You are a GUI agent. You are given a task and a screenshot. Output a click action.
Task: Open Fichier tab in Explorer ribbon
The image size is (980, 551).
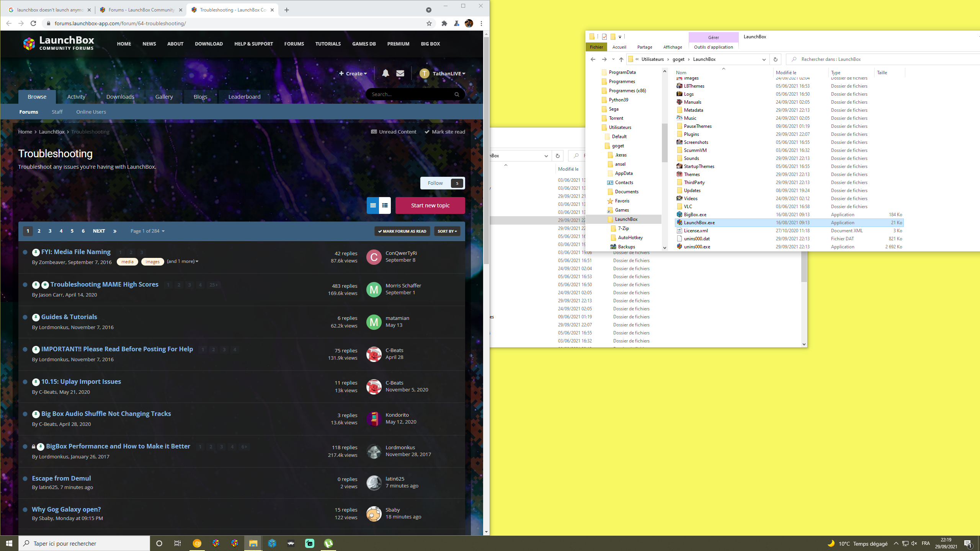(x=596, y=47)
